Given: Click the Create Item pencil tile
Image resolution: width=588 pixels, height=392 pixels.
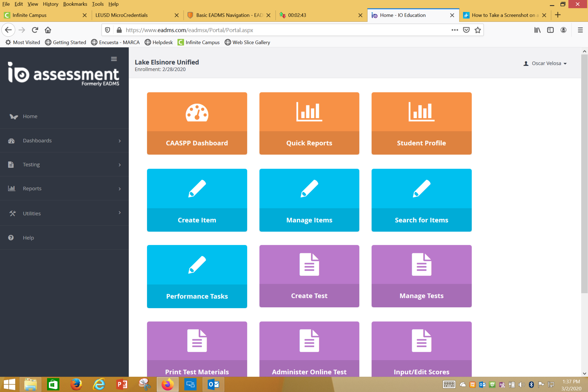Looking at the screenshot, I should [x=197, y=200].
